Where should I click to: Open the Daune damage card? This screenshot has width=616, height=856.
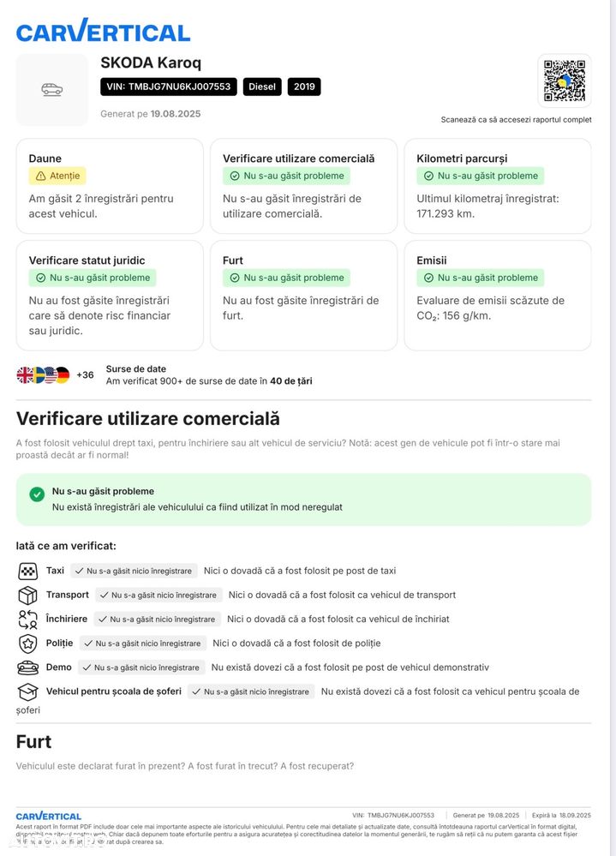click(x=110, y=186)
